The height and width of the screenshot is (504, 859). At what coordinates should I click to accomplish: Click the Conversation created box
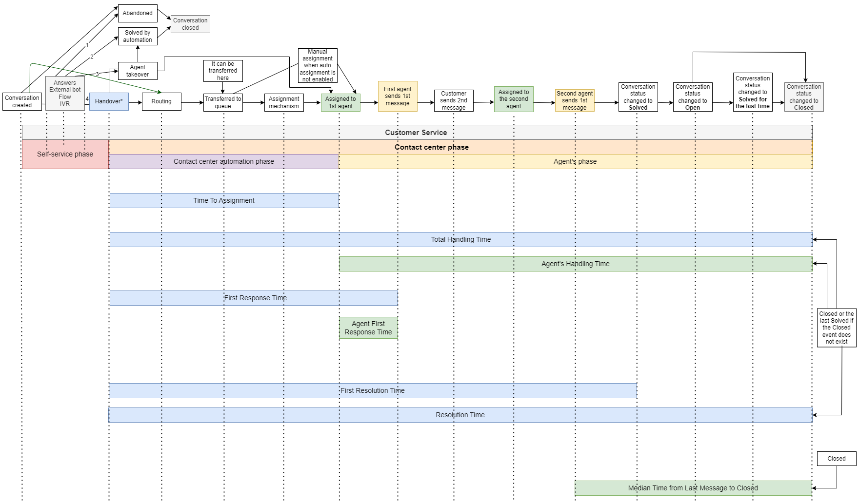tap(22, 101)
